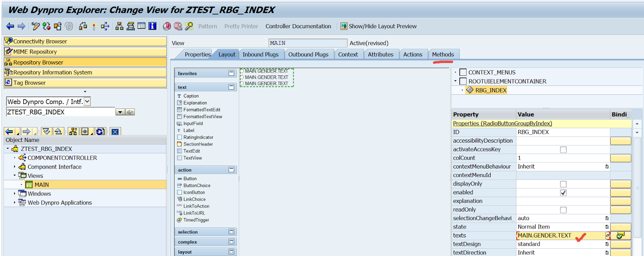Click the binding icon next to texts
Screen dimensions: 644x256
point(620,235)
